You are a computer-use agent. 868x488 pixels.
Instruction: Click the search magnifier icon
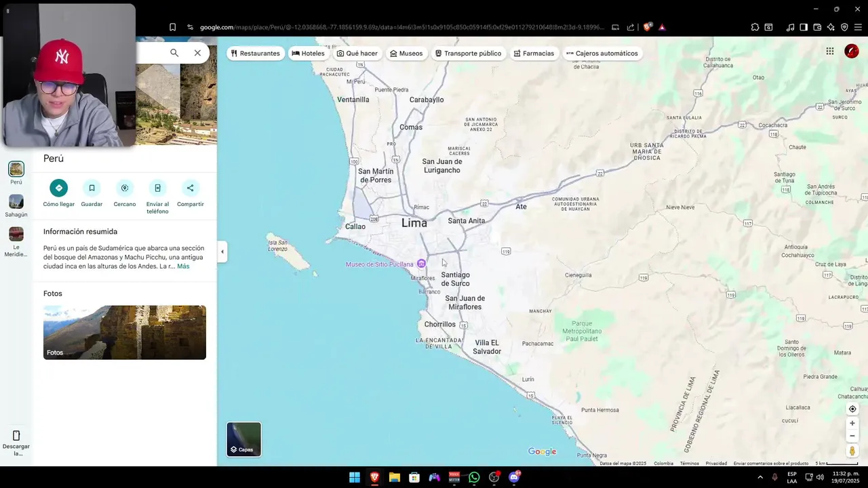pos(174,53)
